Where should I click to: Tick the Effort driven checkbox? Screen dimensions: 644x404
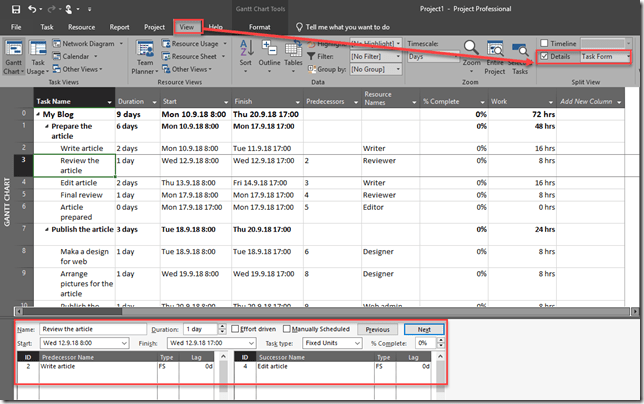(235, 328)
